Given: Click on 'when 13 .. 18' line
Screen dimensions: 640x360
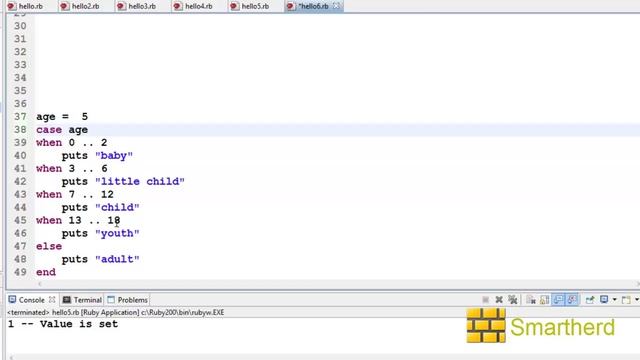Looking at the screenshot, I should [78, 220].
